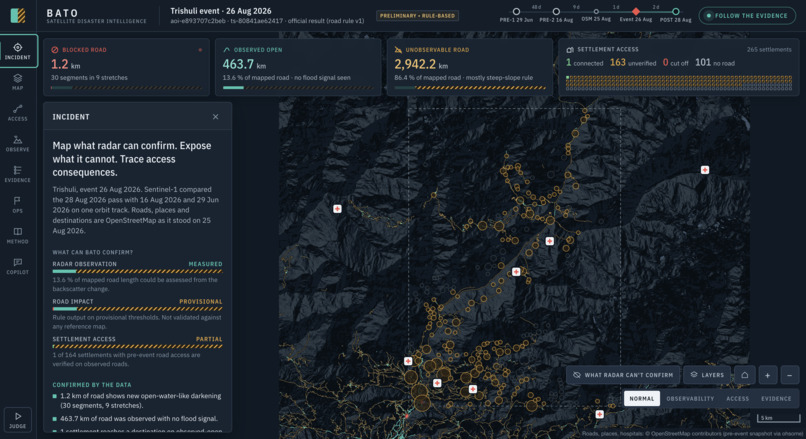Click the Settlement Access coverage bar
Viewport: 806px width, 439px height.
[137, 346]
